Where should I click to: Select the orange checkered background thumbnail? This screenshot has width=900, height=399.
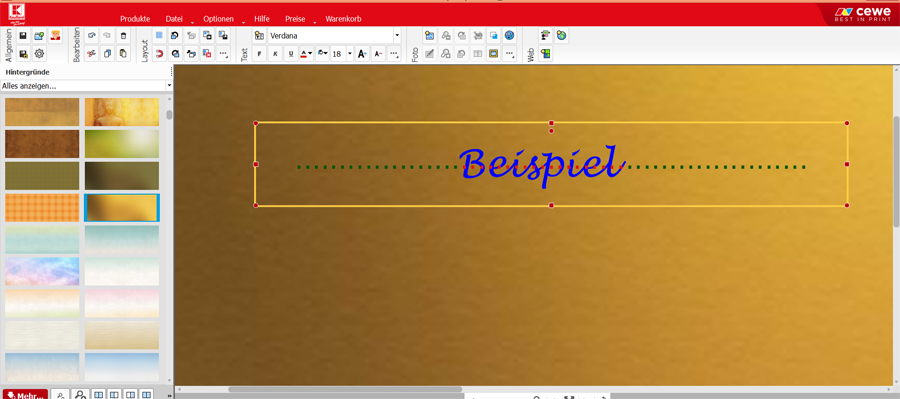pos(42,207)
